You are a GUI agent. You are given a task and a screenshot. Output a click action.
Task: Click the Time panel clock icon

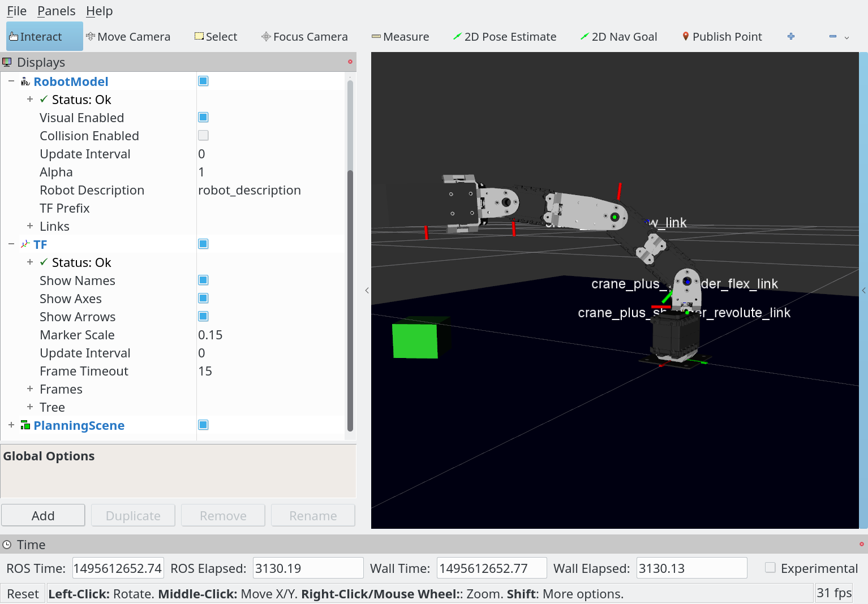(x=7, y=545)
